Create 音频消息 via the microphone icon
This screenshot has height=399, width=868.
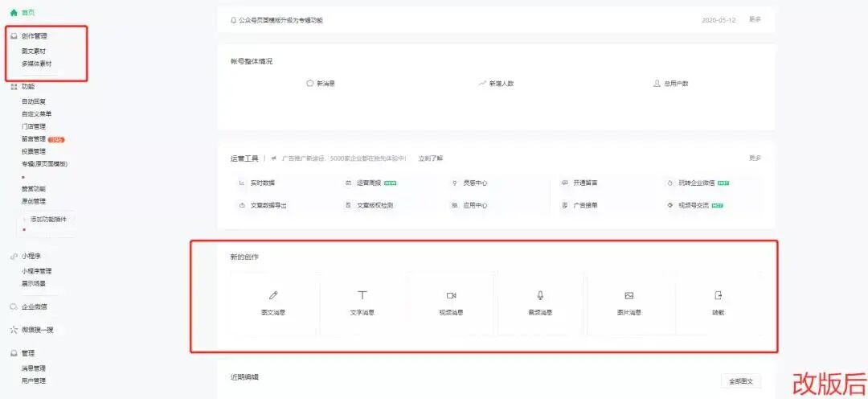(x=540, y=295)
